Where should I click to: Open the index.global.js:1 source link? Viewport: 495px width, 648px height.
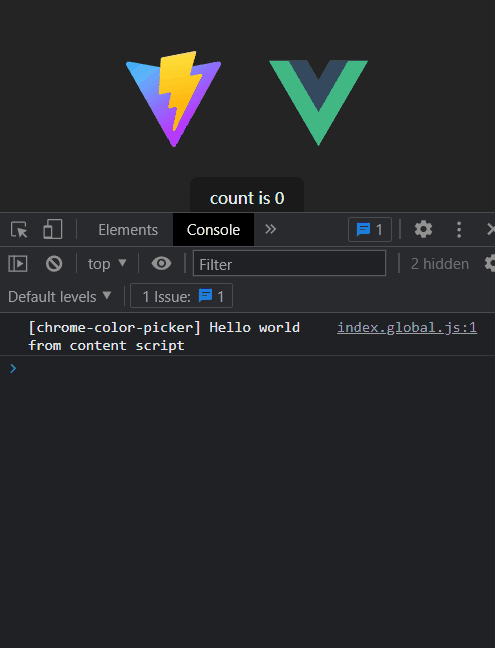tap(407, 328)
